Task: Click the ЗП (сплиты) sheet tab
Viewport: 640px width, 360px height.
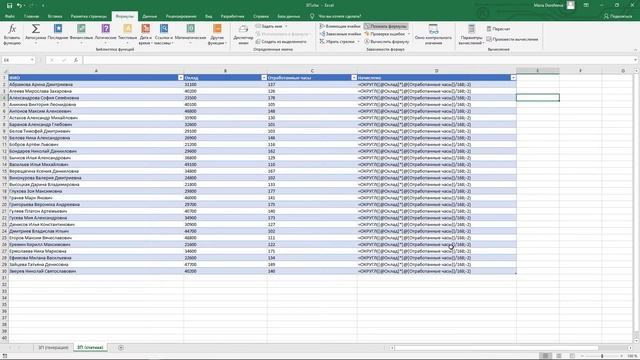Action: pyautogui.click(x=90, y=348)
